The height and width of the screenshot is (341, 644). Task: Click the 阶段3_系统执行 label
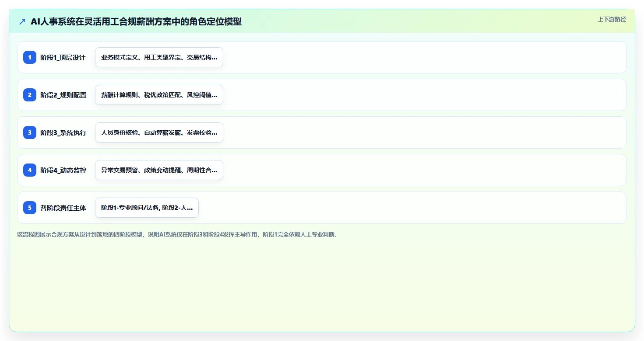63,132
